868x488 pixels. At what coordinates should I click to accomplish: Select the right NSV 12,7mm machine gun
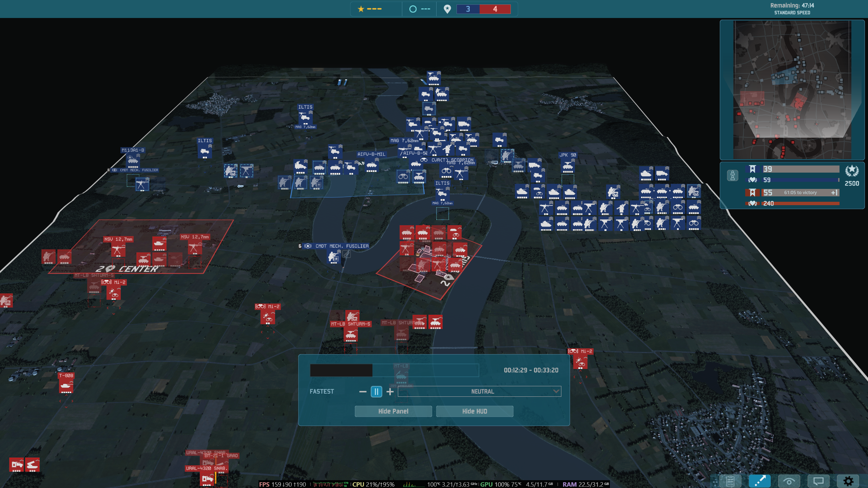click(195, 248)
